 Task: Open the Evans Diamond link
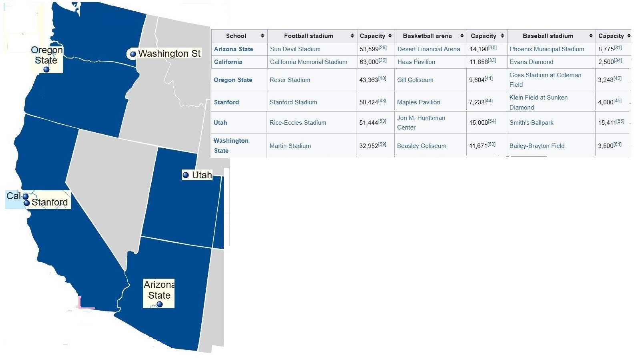click(532, 62)
